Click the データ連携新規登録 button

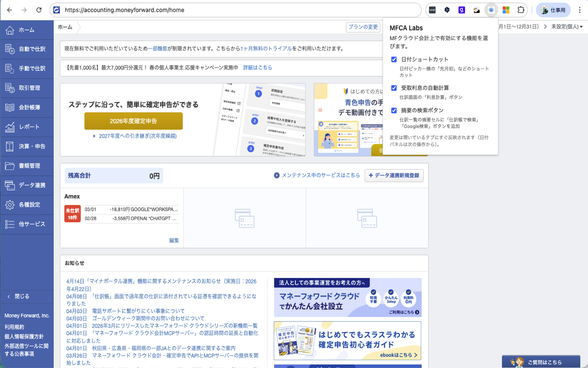(x=394, y=175)
